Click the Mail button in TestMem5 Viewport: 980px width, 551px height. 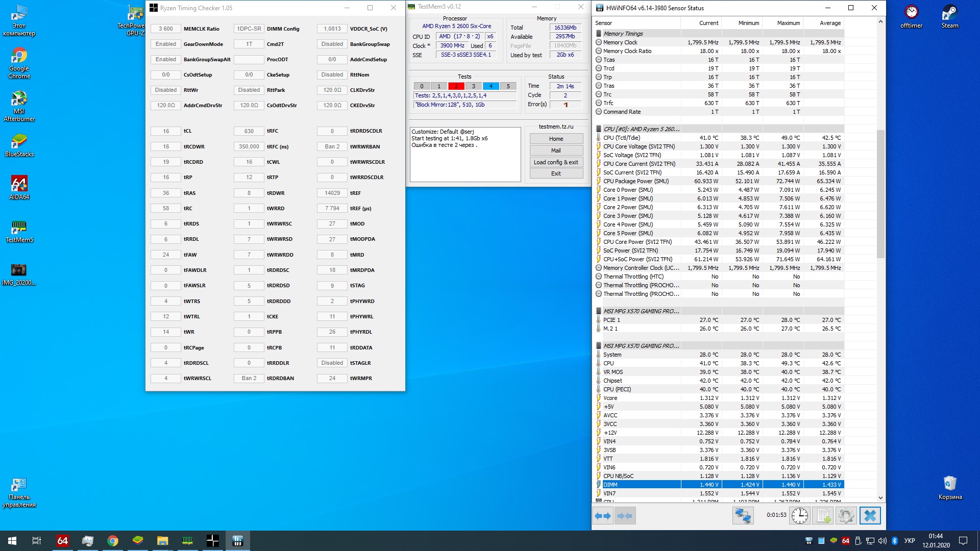[x=556, y=151]
